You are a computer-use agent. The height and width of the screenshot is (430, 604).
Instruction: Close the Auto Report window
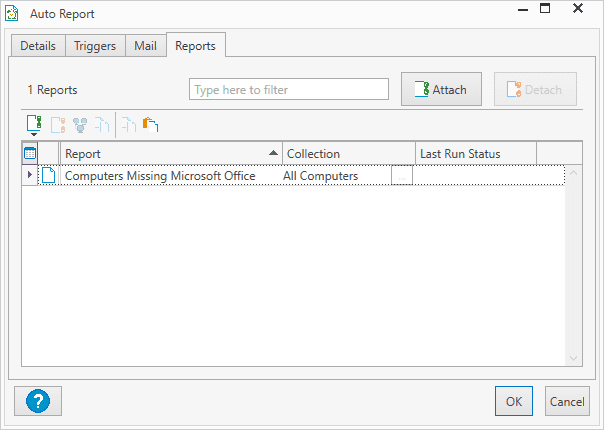[x=578, y=8]
